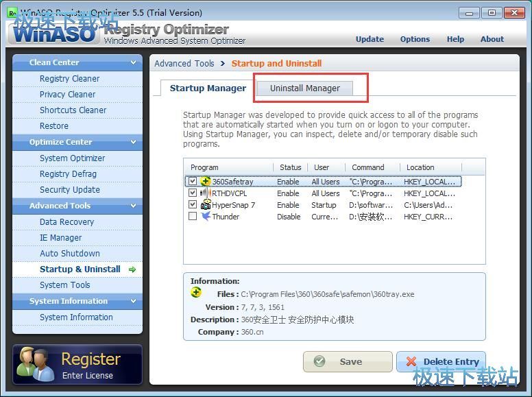Uncheck the RTHDVCPL startup entry
Screen dimensions: 532x397
pos(193,193)
